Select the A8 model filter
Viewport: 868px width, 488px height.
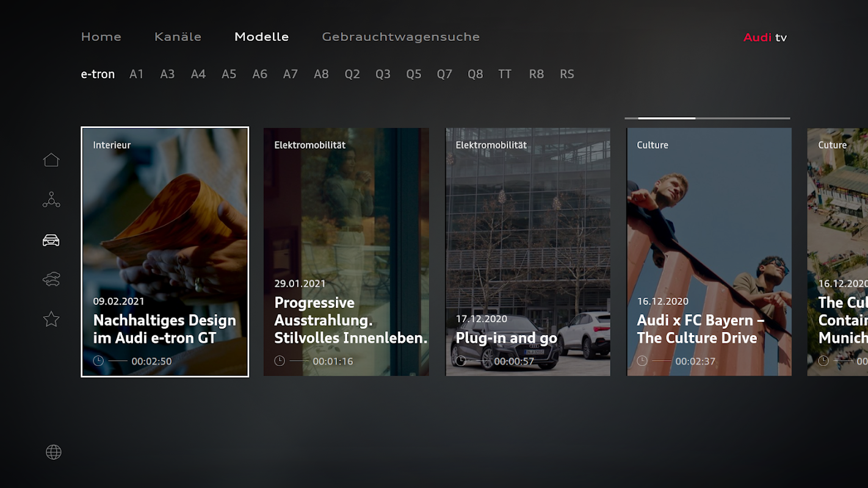[321, 74]
